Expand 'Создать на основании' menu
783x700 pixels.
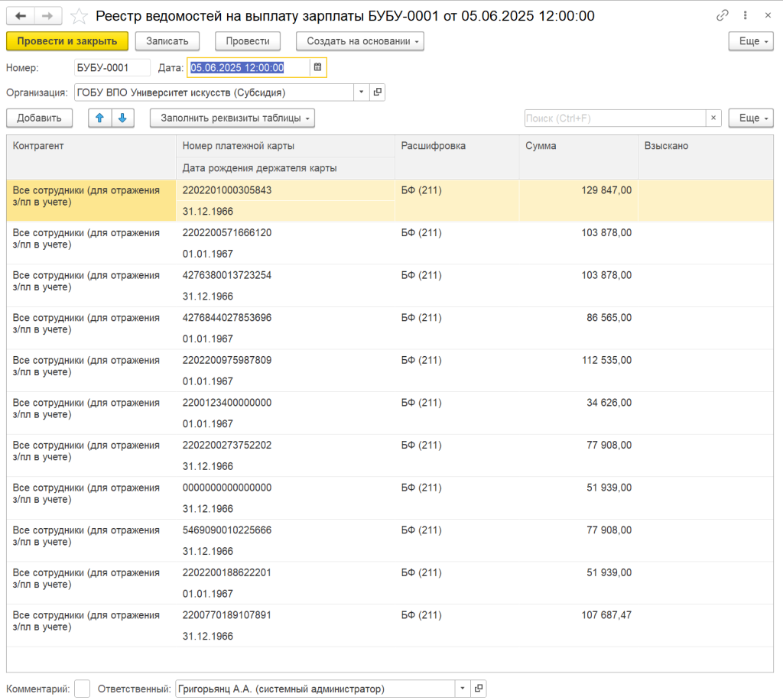(x=360, y=41)
